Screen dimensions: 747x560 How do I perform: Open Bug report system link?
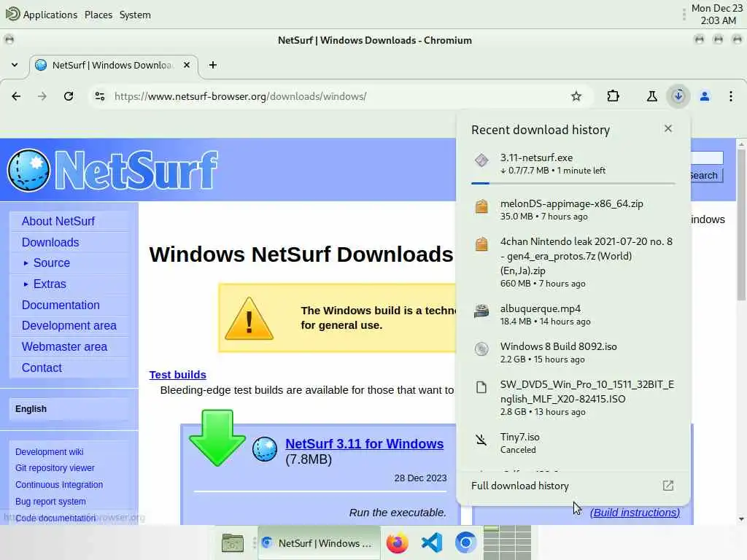point(50,502)
